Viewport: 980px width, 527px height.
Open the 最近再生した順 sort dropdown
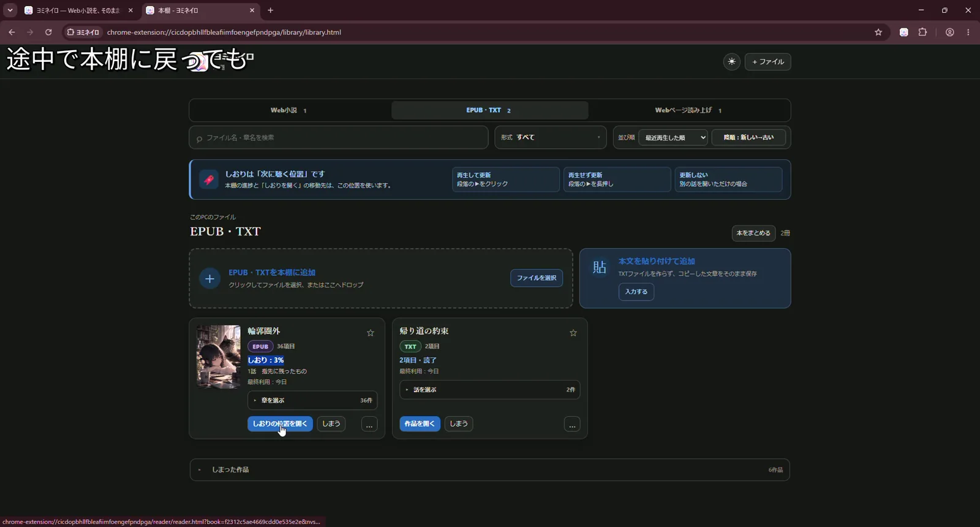point(673,137)
